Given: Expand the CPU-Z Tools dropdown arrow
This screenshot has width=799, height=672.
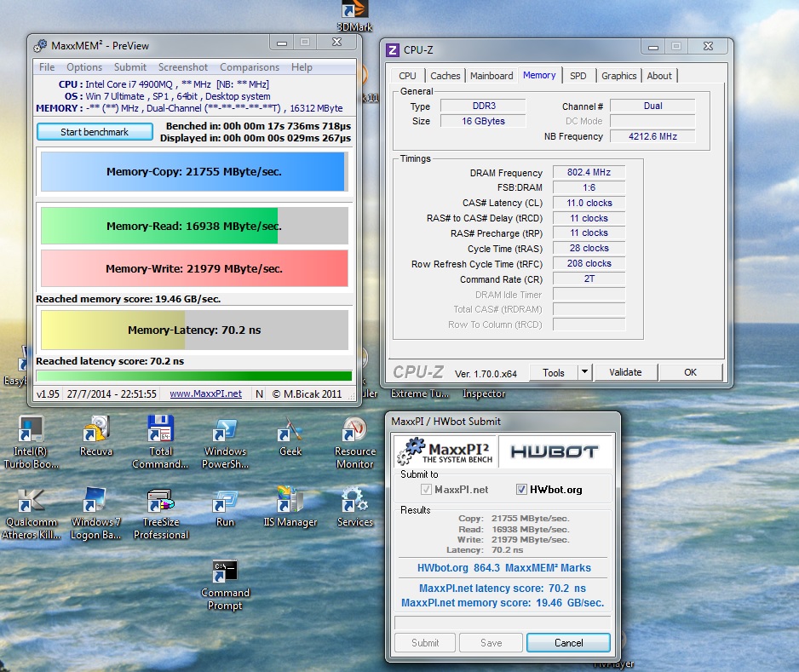Looking at the screenshot, I should pyautogui.click(x=584, y=372).
